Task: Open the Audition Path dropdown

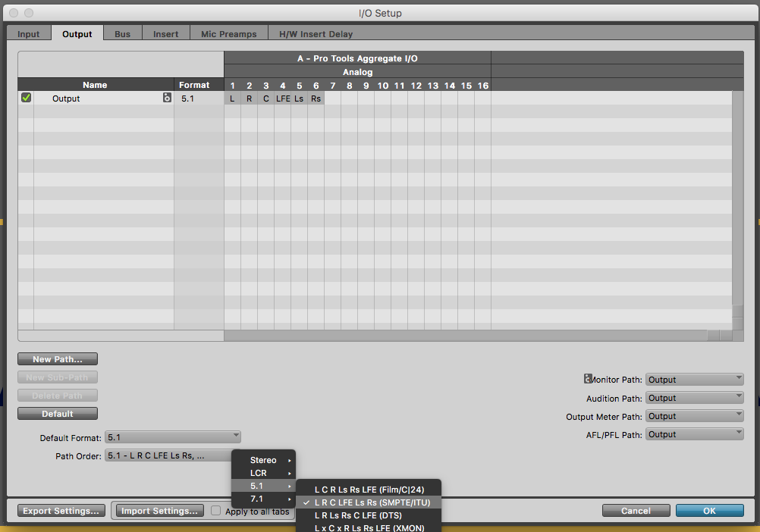Action: coord(694,398)
